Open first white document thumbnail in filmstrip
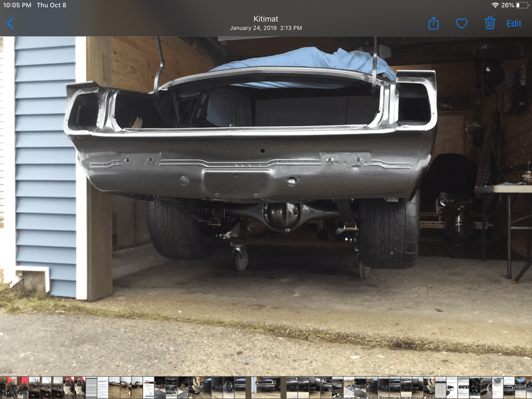Viewport: 532px width, 399px height. pyautogui.click(x=91, y=388)
